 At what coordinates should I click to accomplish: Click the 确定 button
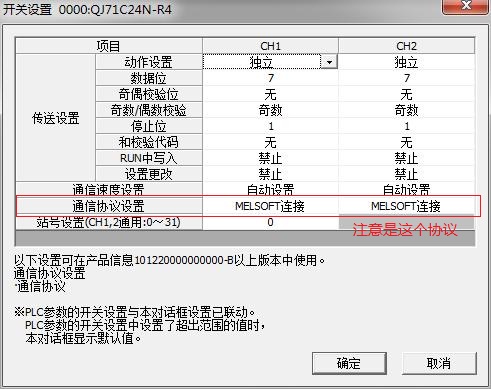pyautogui.click(x=349, y=363)
